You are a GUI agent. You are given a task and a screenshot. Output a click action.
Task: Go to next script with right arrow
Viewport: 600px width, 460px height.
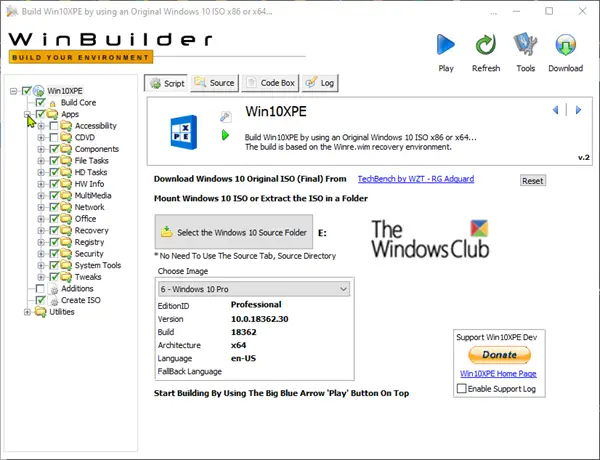click(578, 110)
